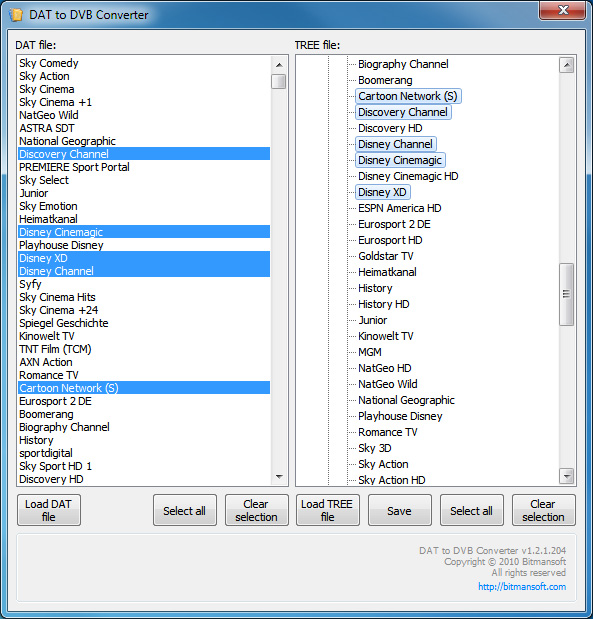Click the TREE list scroll down arrow
This screenshot has height=619, width=593.
(x=567, y=476)
